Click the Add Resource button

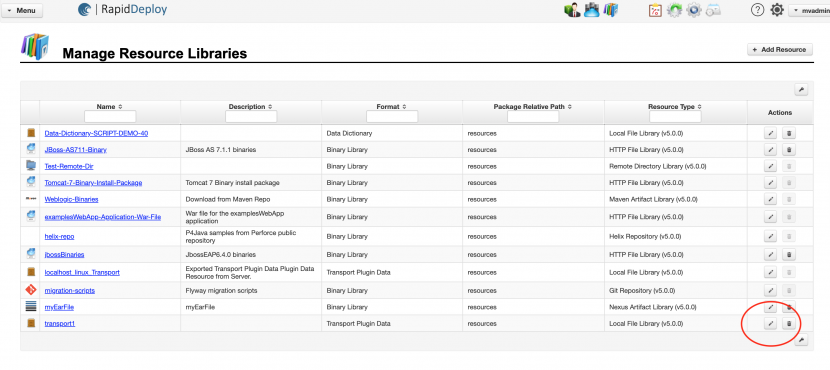tap(779, 49)
